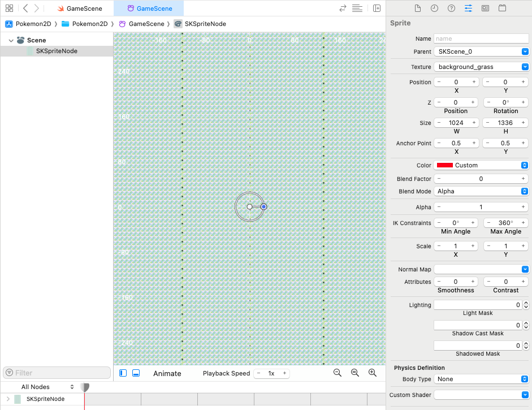The width and height of the screenshot is (532, 410).
Task: Click the red Color swatch
Action: point(445,165)
